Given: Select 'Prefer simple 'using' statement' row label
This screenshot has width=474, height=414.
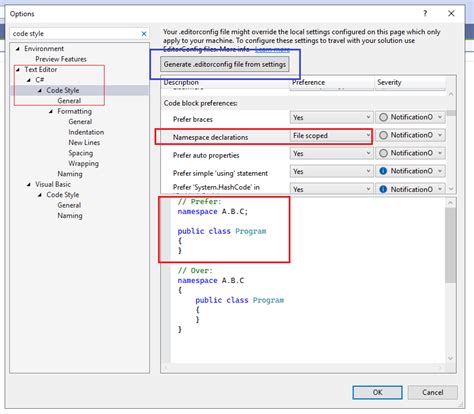Looking at the screenshot, I should click(220, 173).
